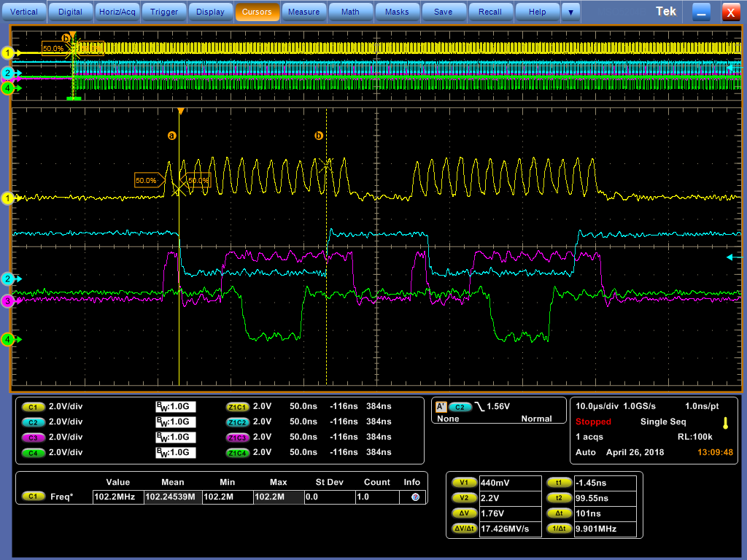
Task: Click the 10.0µs/div timebase readout
Action: click(x=595, y=407)
